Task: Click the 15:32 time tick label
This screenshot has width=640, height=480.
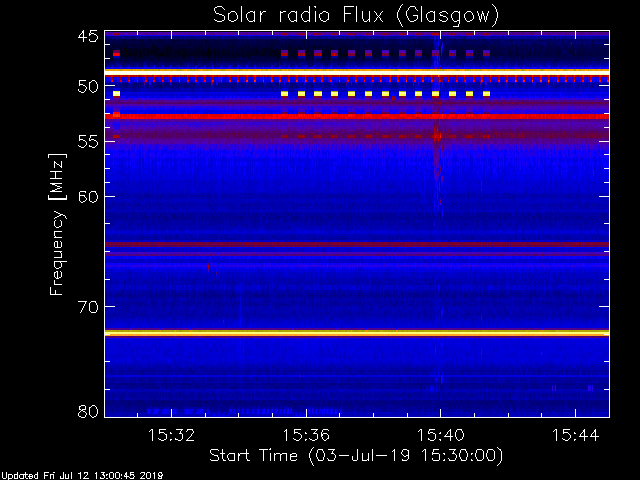Action: click(171, 435)
